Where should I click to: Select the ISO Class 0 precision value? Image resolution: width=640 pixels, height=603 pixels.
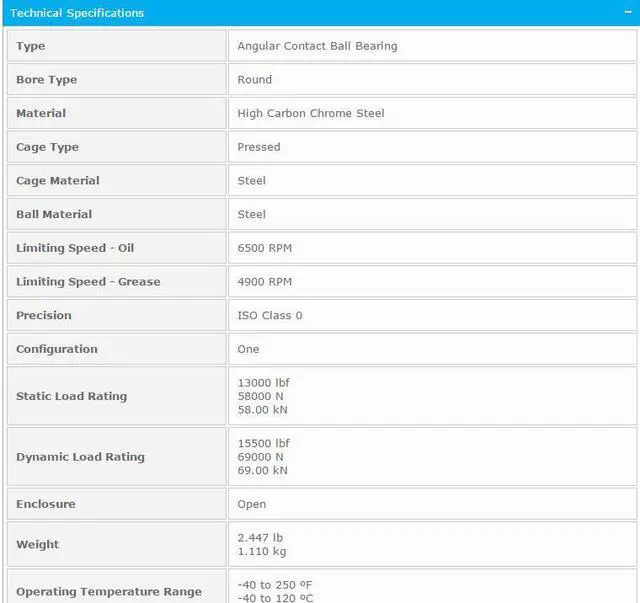click(270, 315)
